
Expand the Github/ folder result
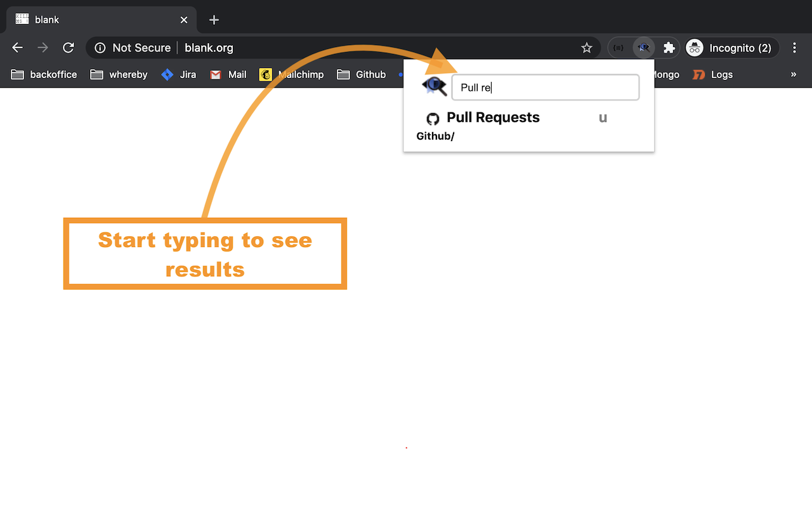[x=435, y=136]
